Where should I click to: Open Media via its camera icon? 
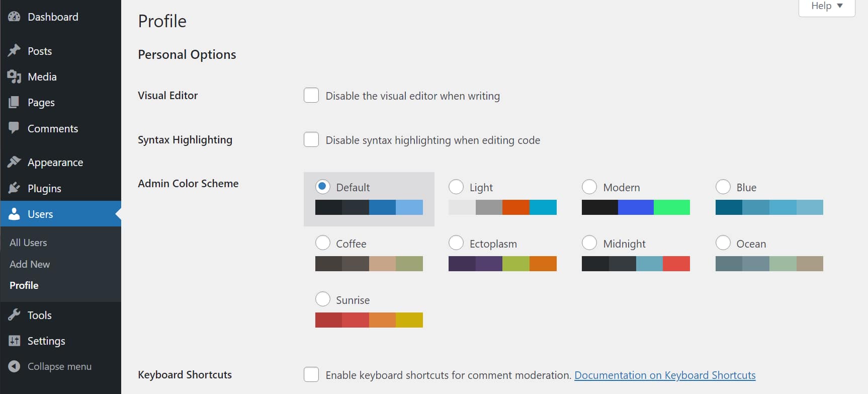(x=14, y=76)
